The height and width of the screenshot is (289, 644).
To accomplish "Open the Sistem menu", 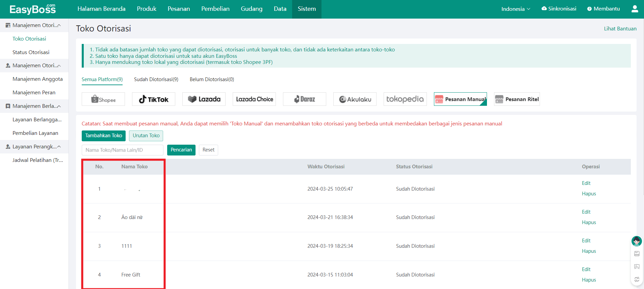I will click(x=307, y=9).
